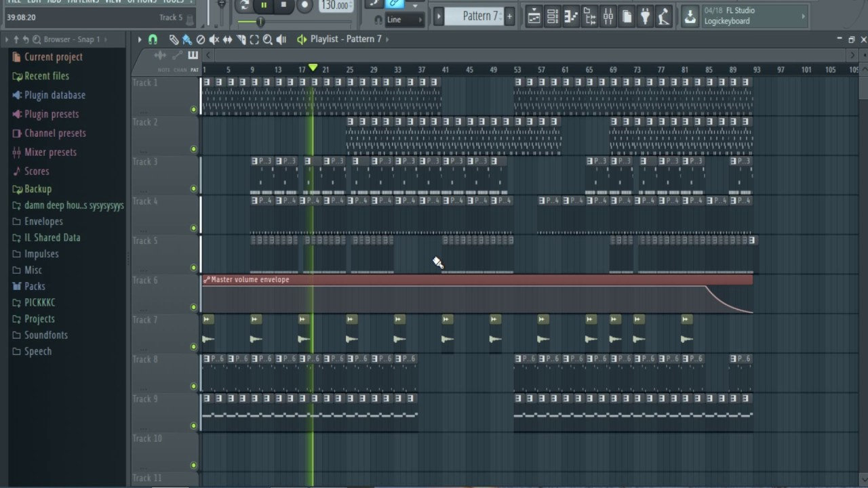
Task: Toggle the playlist snap magnet icon
Action: pyautogui.click(x=153, y=39)
